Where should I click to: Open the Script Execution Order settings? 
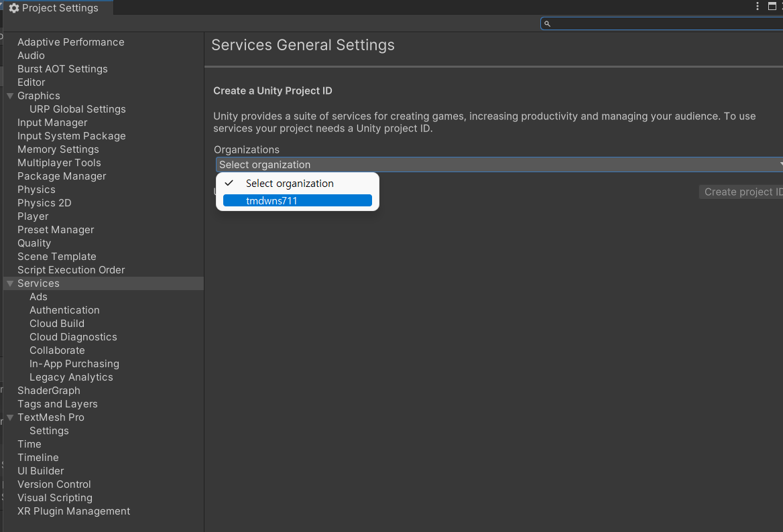click(x=71, y=270)
